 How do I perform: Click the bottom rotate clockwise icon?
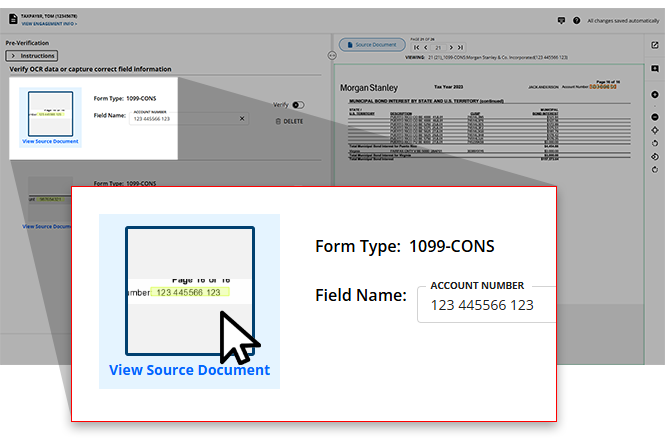tap(655, 170)
